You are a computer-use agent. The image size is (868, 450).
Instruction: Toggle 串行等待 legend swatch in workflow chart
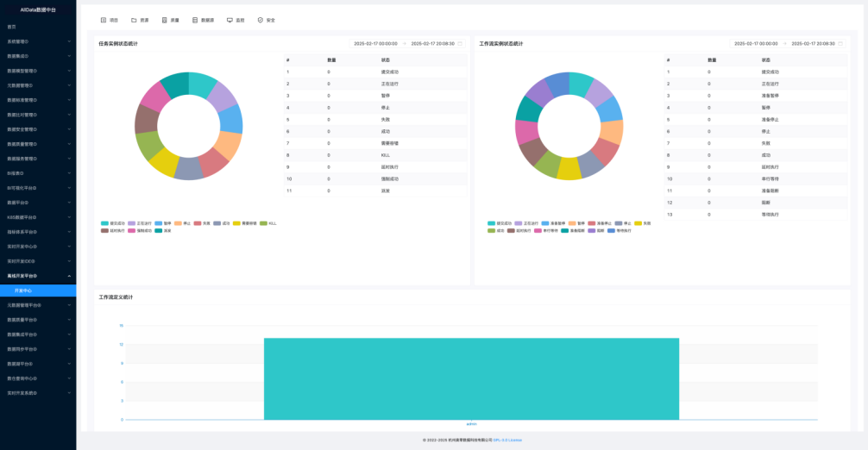pyautogui.click(x=538, y=230)
